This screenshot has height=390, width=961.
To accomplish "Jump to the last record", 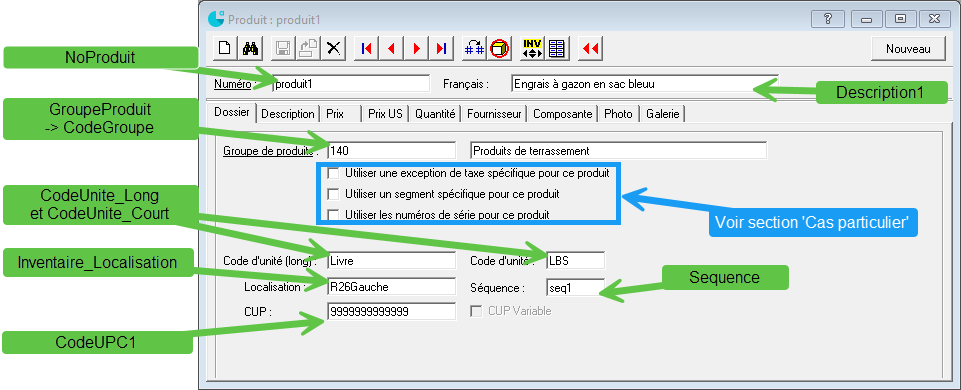I will coord(442,49).
